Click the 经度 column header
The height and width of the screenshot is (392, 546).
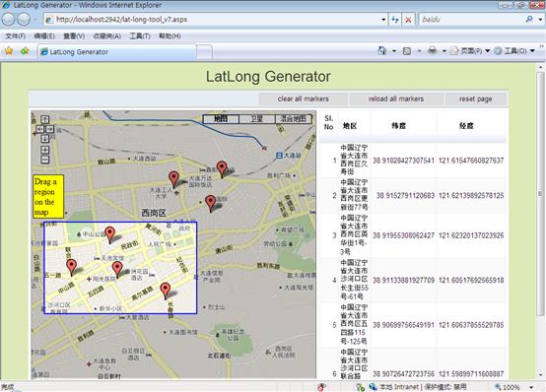point(466,126)
